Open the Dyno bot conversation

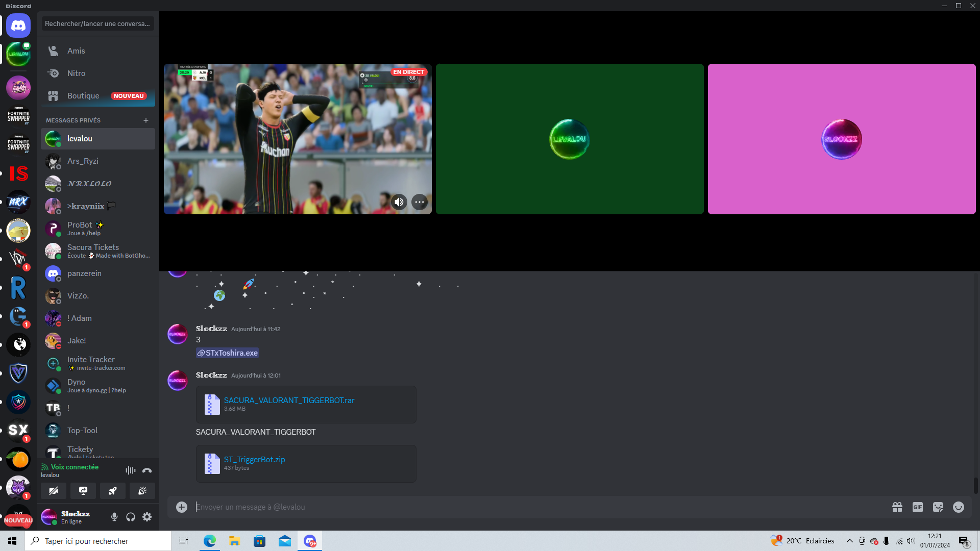[x=98, y=386]
